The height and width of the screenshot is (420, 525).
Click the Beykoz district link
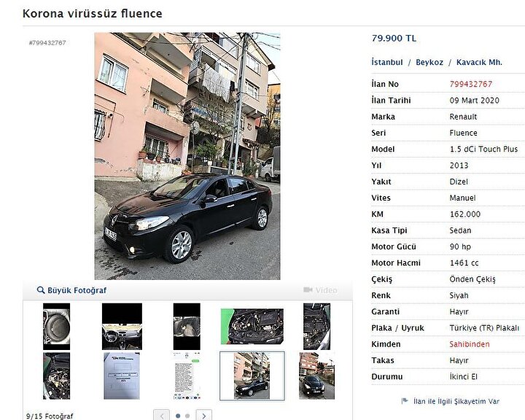(x=429, y=62)
